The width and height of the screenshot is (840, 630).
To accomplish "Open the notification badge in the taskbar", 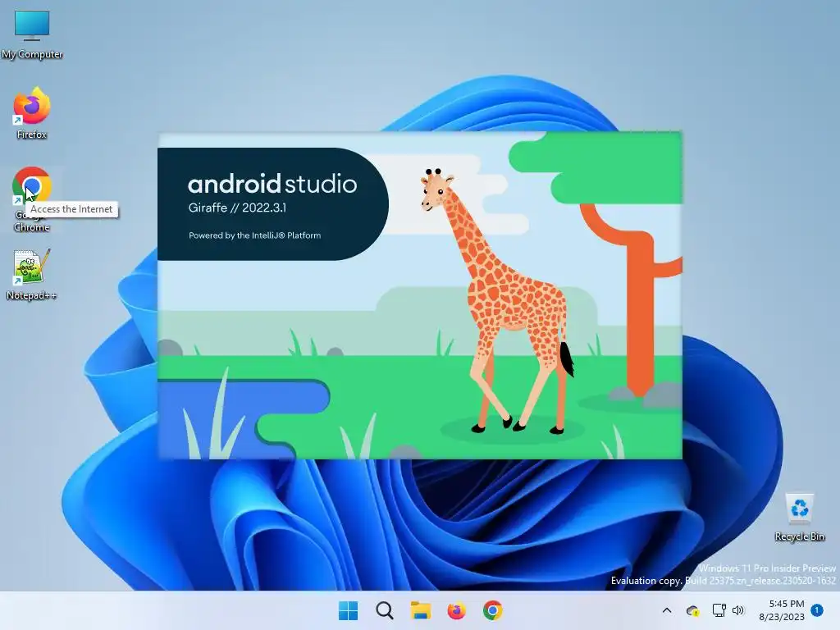I will point(817,609).
